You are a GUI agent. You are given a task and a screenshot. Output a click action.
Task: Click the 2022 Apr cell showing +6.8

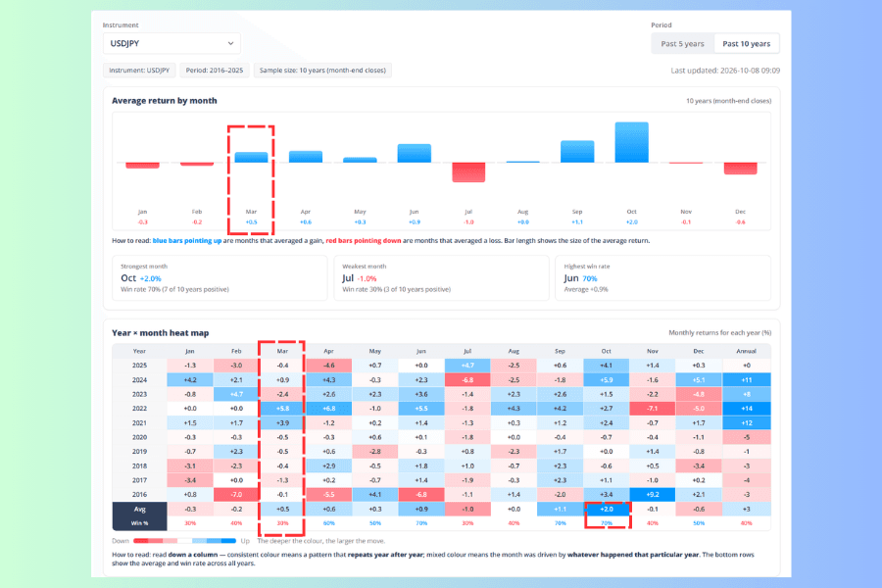coord(328,409)
